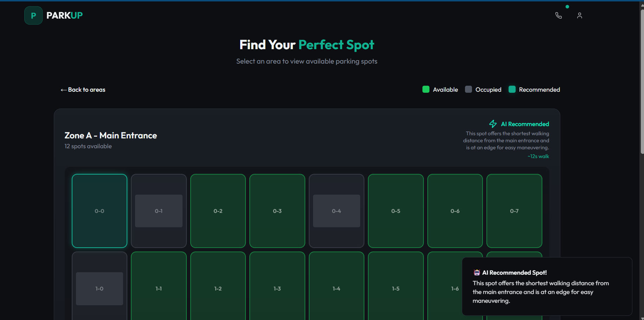Click the robot icon in the toast notification
The height and width of the screenshot is (320, 644).
tap(477, 273)
